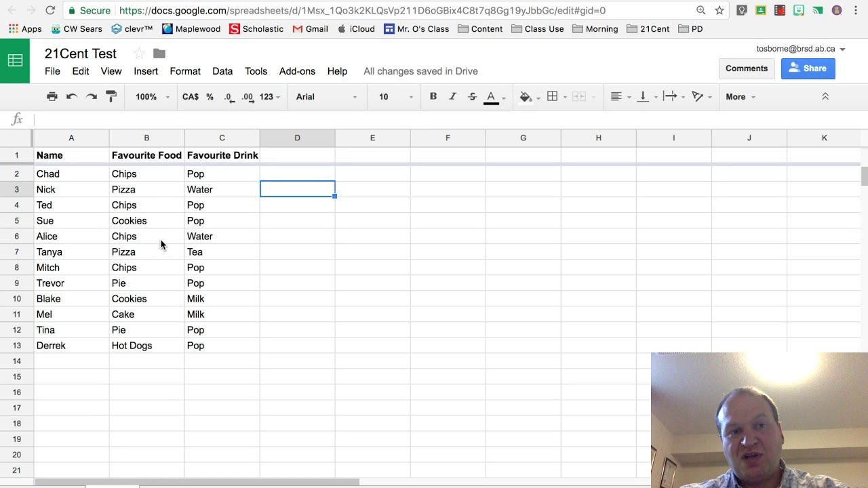Viewport: 868px width, 488px height.
Task: Open the Apps shortcut in bookmarks bar
Action: pyautogui.click(x=25, y=29)
